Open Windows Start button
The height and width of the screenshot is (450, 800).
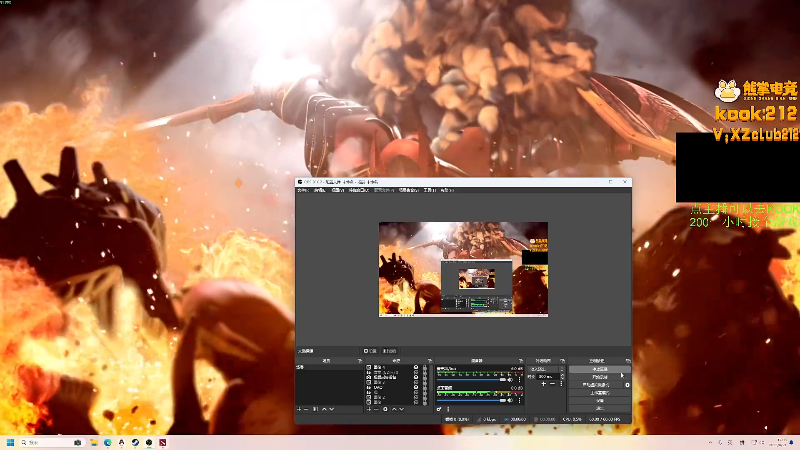click(10, 442)
